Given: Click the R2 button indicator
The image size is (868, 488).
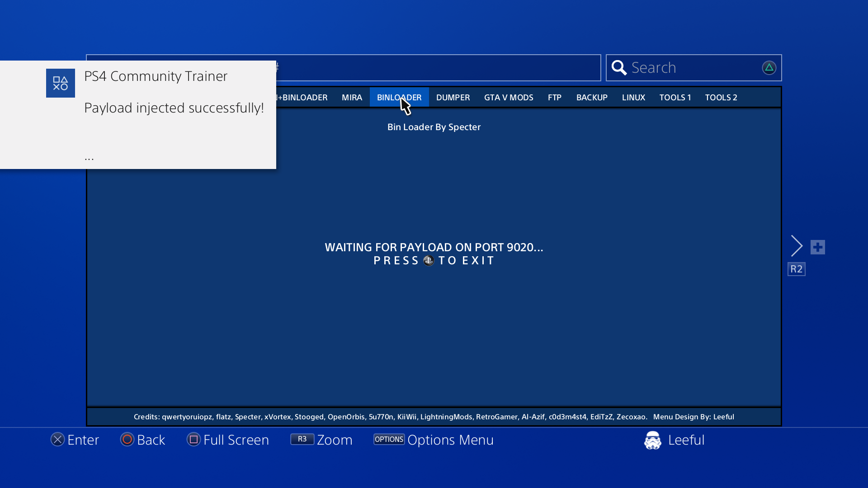Looking at the screenshot, I should pyautogui.click(x=796, y=269).
